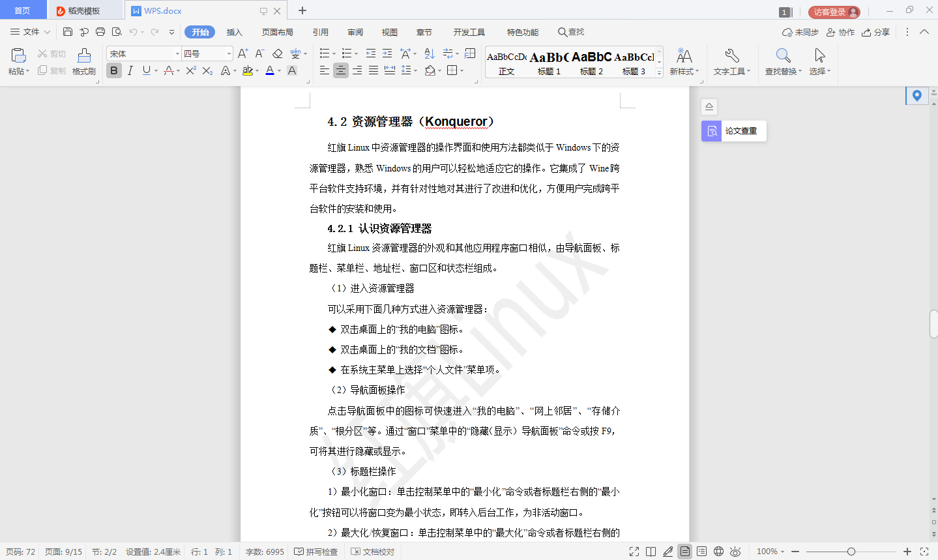Switch to web layout globe icon
Screen dimensions: 938x560
[718, 552]
